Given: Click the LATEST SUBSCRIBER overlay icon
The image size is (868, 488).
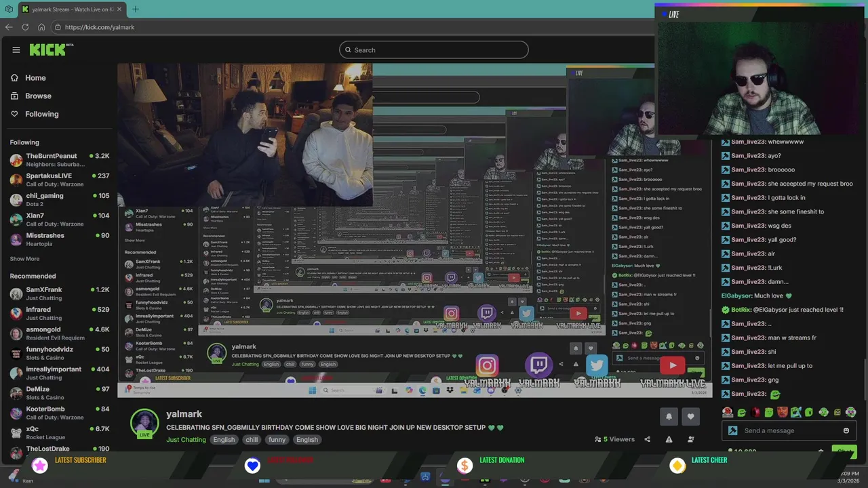Looking at the screenshot, I should [x=40, y=465].
